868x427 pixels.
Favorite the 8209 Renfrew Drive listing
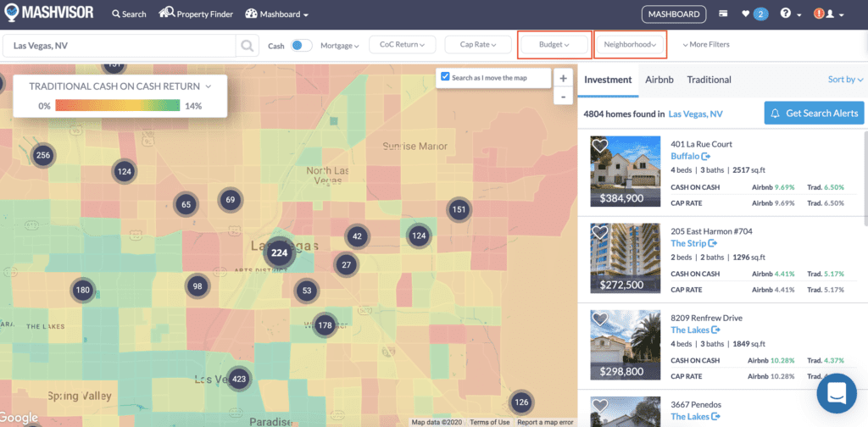click(x=600, y=319)
